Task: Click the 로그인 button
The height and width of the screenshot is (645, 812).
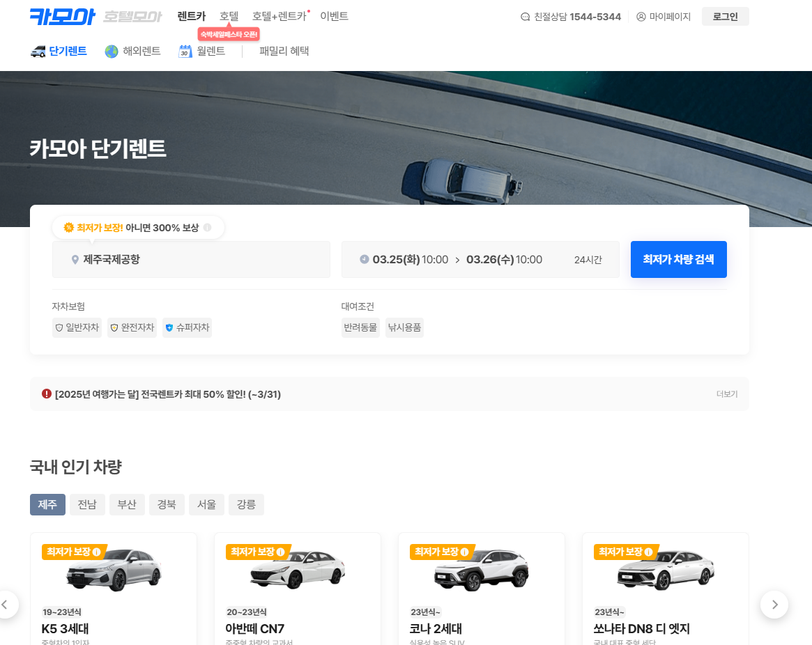Action: (725, 15)
